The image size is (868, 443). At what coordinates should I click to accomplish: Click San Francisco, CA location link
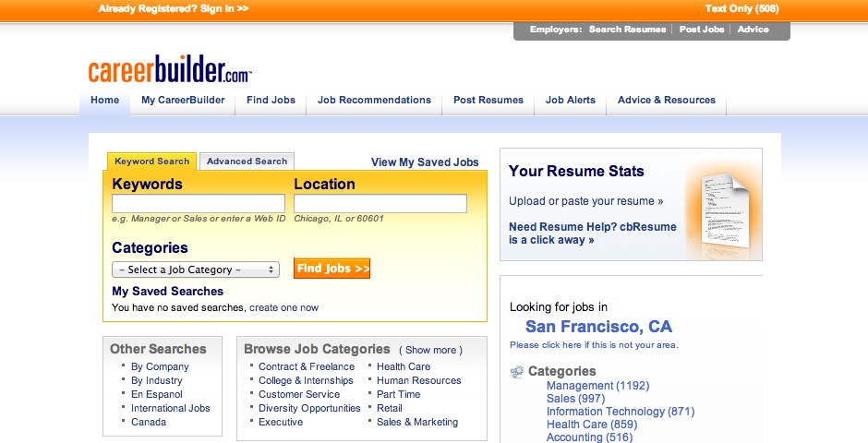pos(598,327)
